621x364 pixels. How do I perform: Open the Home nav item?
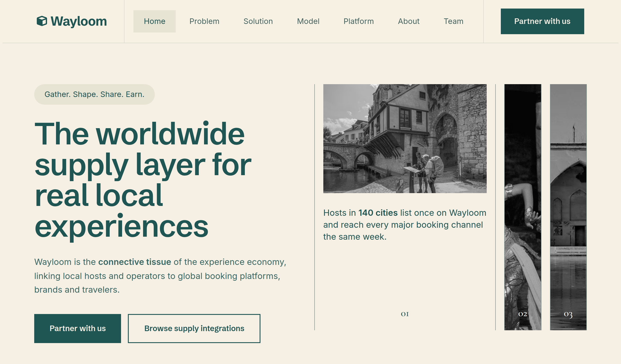pos(155,21)
